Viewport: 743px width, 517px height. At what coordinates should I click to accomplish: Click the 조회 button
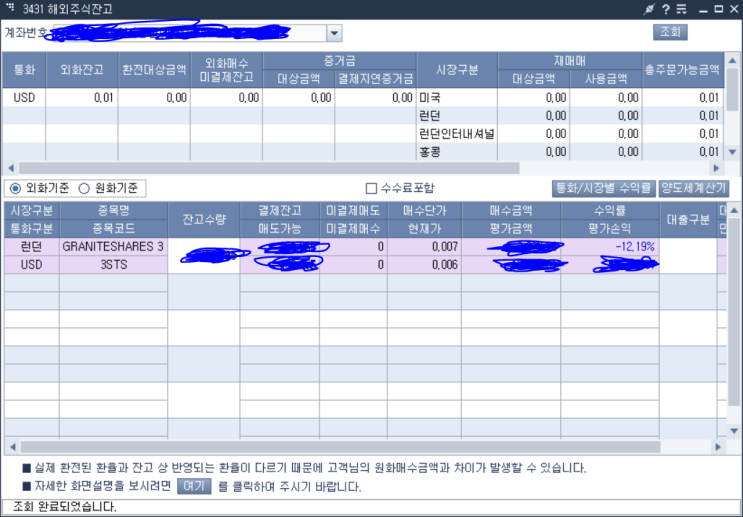pos(670,32)
